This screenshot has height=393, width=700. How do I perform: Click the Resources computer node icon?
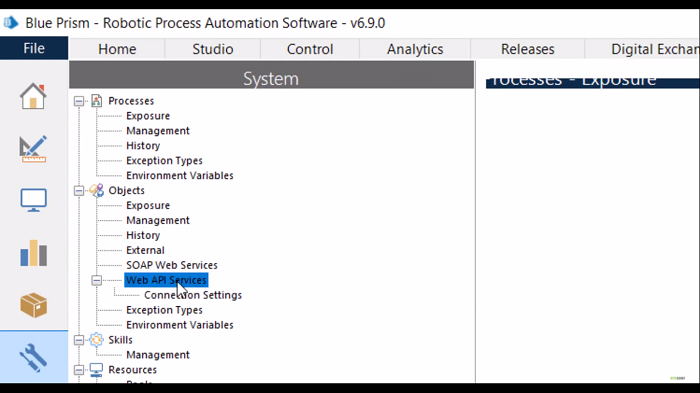pos(96,370)
